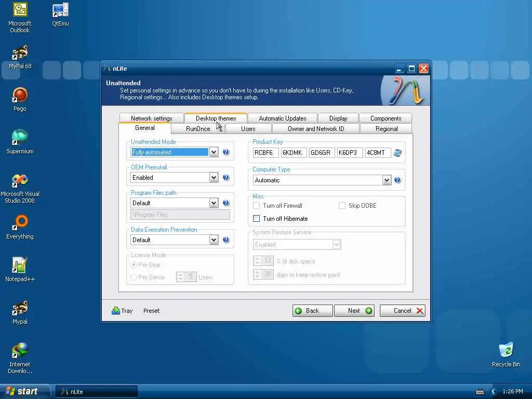Open Microsoft Visual Studio 2008 shortcut
The image size is (532, 399).
[x=20, y=189]
